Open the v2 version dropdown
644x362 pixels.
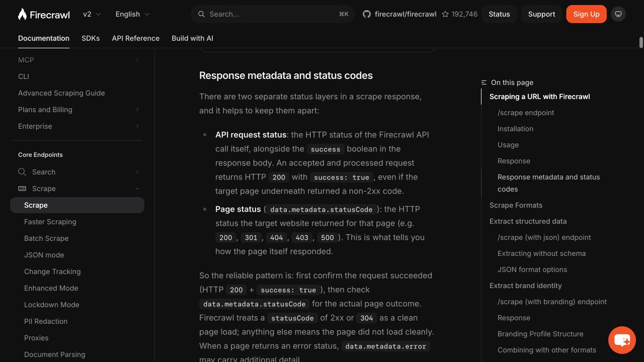tap(92, 14)
